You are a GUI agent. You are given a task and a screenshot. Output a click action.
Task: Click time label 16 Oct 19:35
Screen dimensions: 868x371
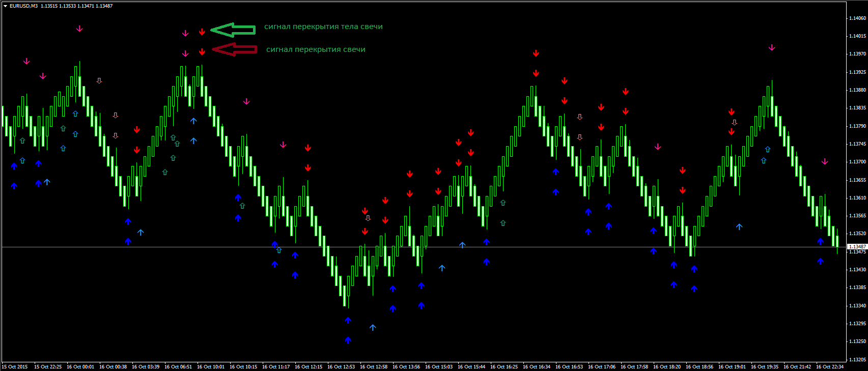(x=765, y=367)
